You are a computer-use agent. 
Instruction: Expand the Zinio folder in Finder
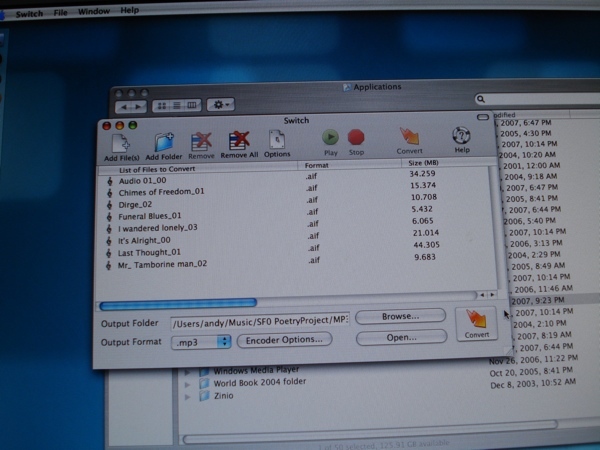[x=188, y=396]
